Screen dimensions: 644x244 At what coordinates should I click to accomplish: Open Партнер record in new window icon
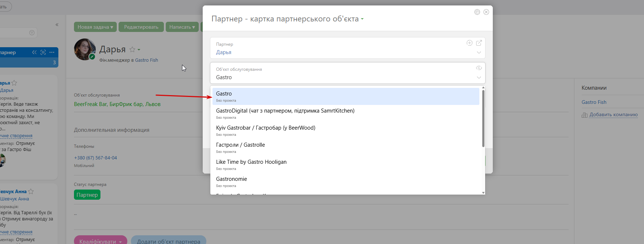pyautogui.click(x=479, y=43)
